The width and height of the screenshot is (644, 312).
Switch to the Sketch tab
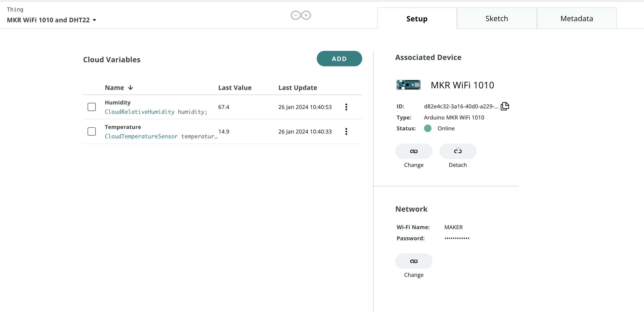[x=497, y=19]
